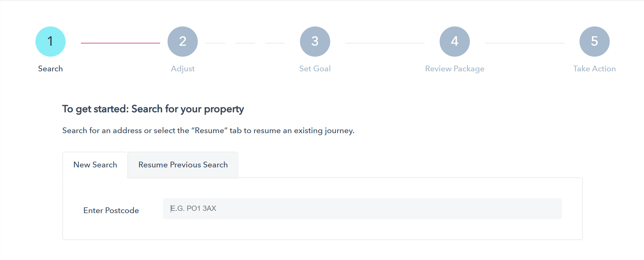Click the step 1 circle icon

(x=50, y=41)
